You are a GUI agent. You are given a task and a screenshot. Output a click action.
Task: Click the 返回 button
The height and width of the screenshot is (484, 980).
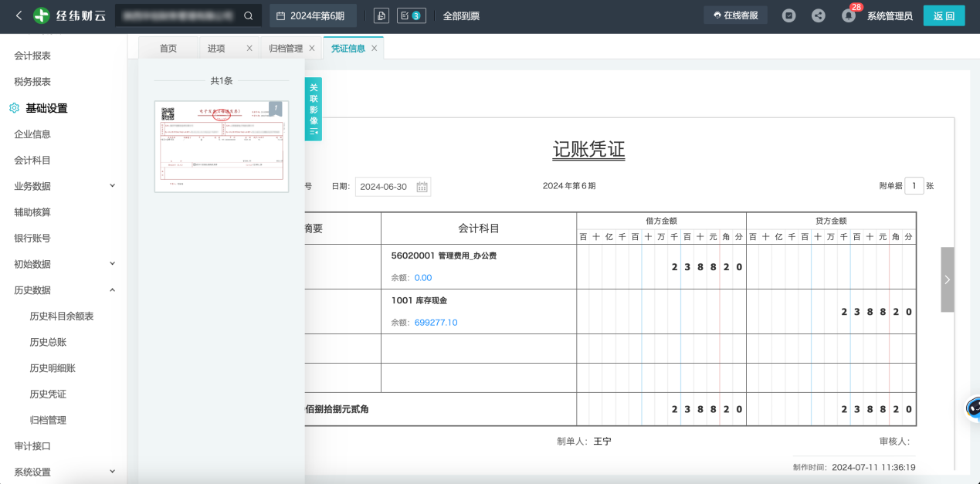pyautogui.click(x=944, y=15)
